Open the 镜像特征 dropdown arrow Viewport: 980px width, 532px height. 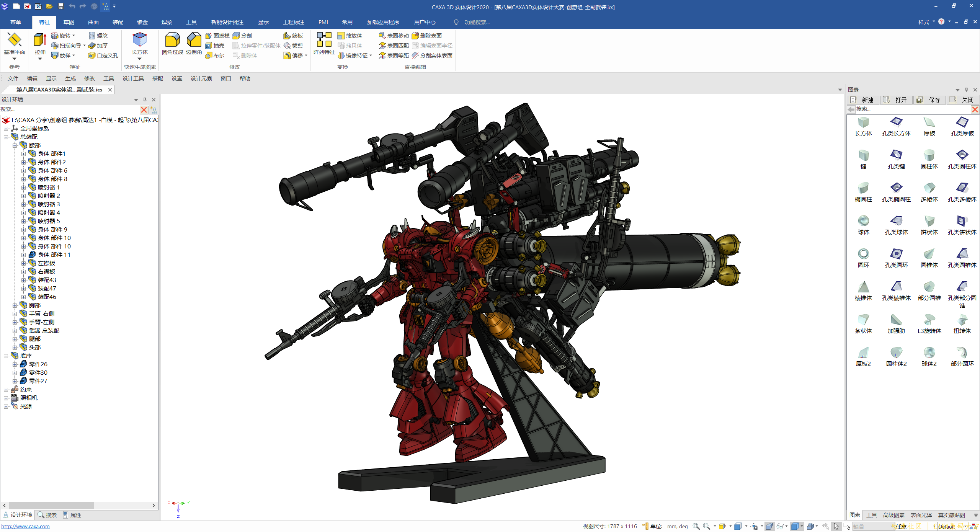click(371, 55)
